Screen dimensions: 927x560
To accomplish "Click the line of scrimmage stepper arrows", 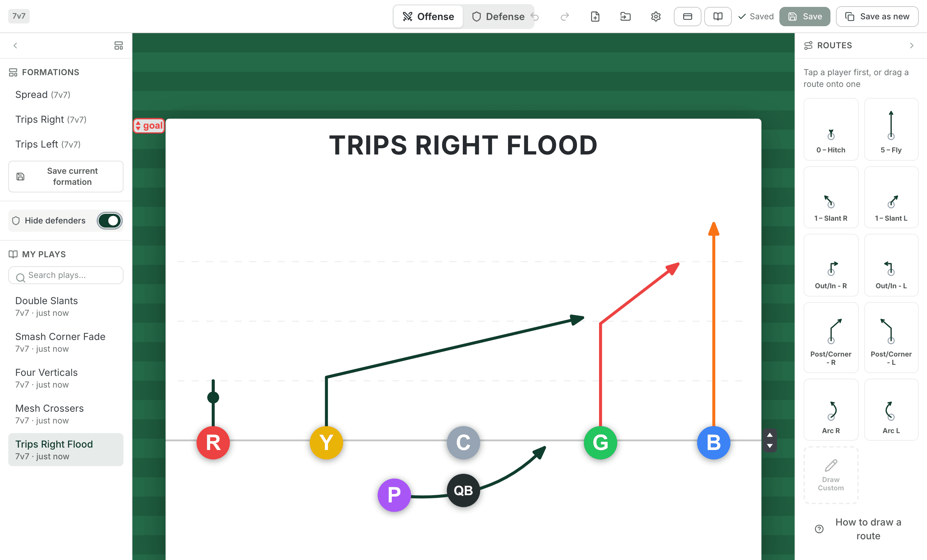I will (x=770, y=440).
